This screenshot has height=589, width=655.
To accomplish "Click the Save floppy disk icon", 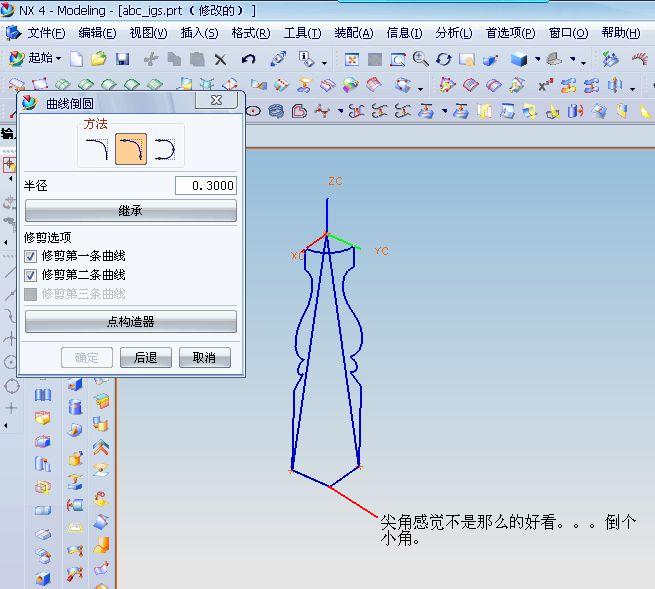I will click(122, 59).
